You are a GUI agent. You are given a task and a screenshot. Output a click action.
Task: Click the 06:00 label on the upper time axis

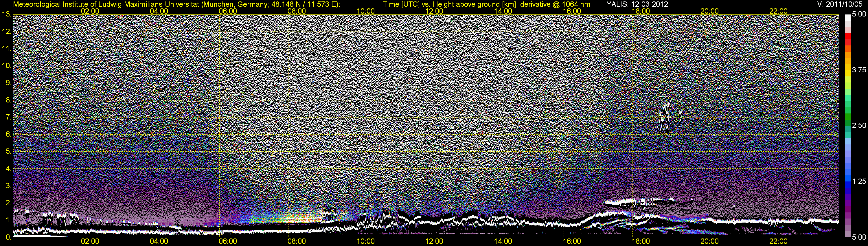(227, 11)
